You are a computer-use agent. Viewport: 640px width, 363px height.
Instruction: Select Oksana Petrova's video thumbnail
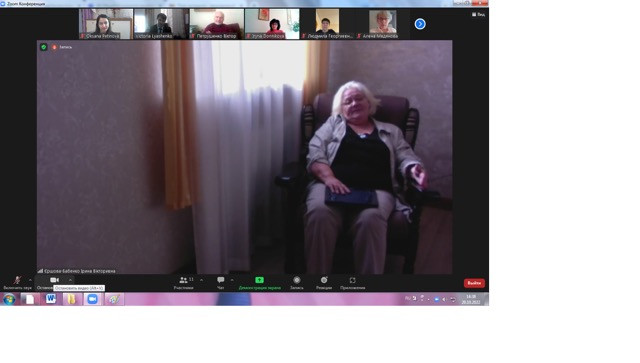coord(106,24)
